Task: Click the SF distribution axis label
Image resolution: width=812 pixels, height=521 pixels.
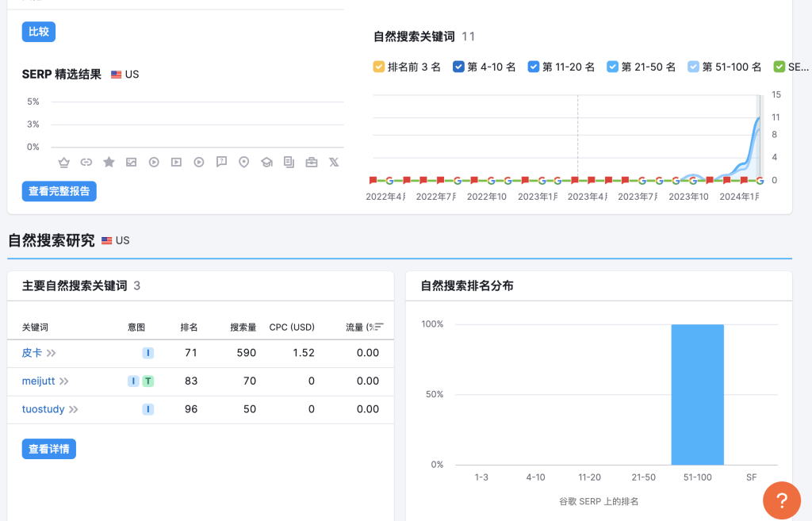Action: [752, 477]
